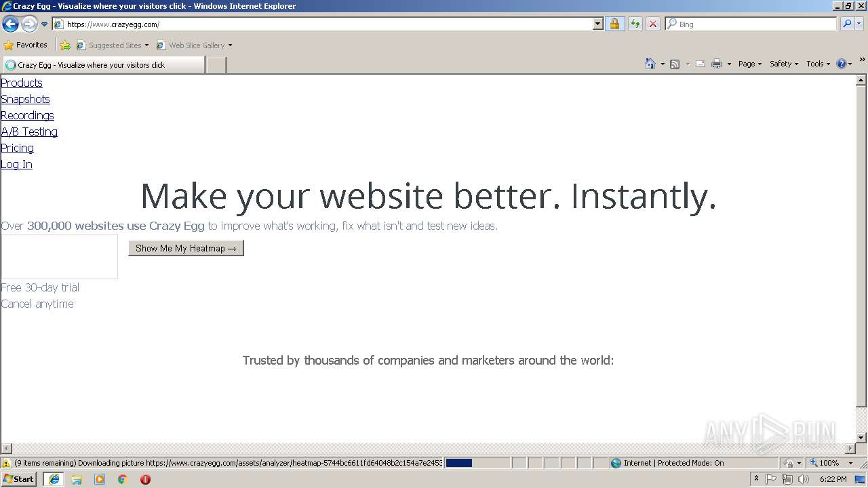Image resolution: width=868 pixels, height=488 pixels.
Task: Add to Favorites bar star icon
Action: [65, 45]
